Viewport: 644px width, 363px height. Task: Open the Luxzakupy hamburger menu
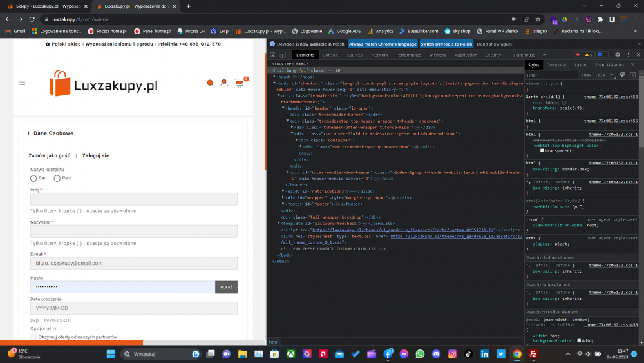[x=22, y=83]
